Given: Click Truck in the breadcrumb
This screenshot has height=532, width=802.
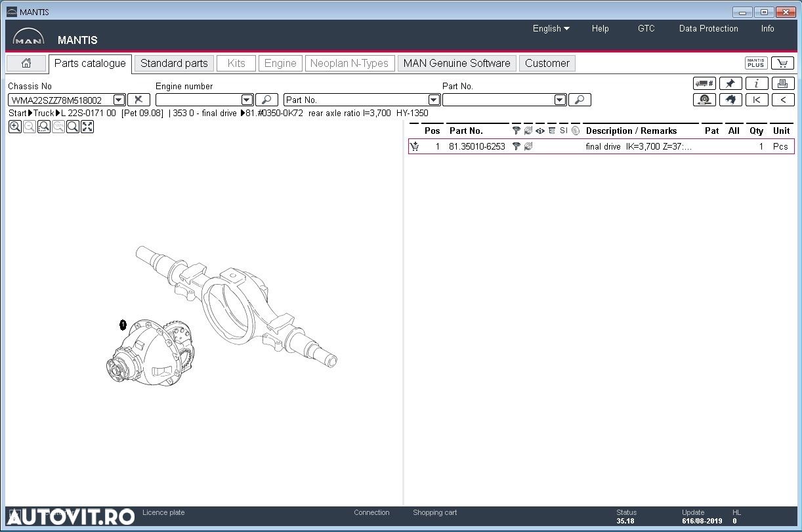Looking at the screenshot, I should click(44, 113).
